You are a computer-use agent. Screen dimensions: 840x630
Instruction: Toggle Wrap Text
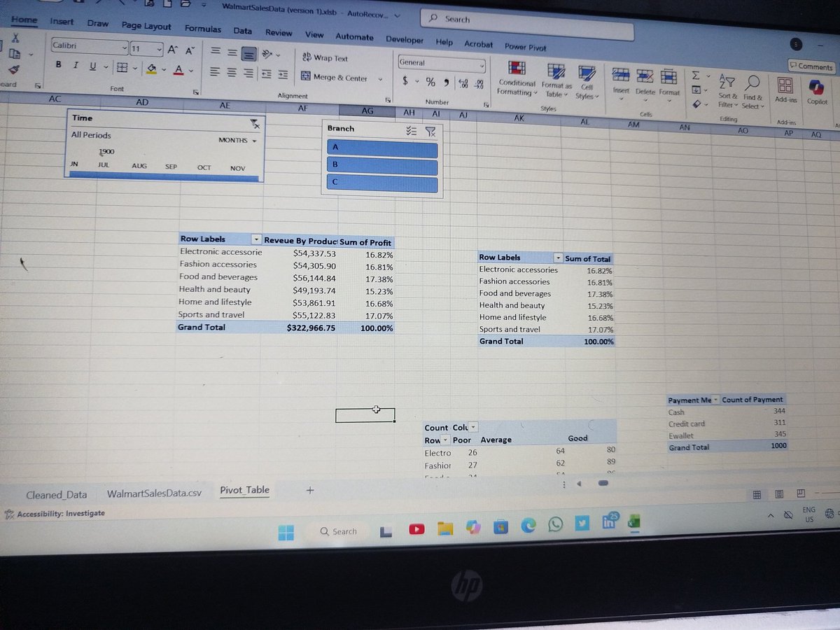pos(325,58)
